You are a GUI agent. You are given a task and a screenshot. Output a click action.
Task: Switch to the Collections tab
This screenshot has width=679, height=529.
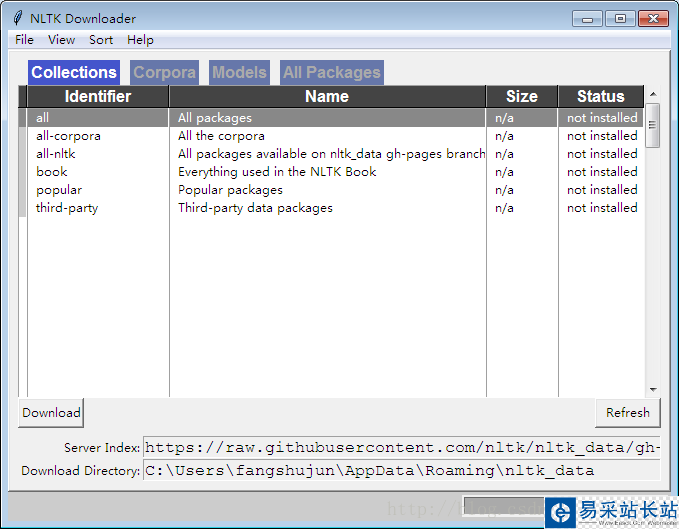[x=74, y=72]
